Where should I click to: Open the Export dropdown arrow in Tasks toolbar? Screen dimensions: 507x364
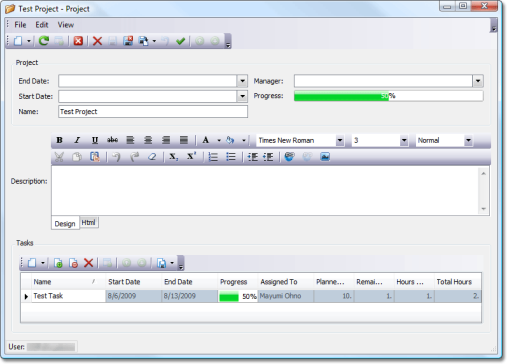point(172,263)
